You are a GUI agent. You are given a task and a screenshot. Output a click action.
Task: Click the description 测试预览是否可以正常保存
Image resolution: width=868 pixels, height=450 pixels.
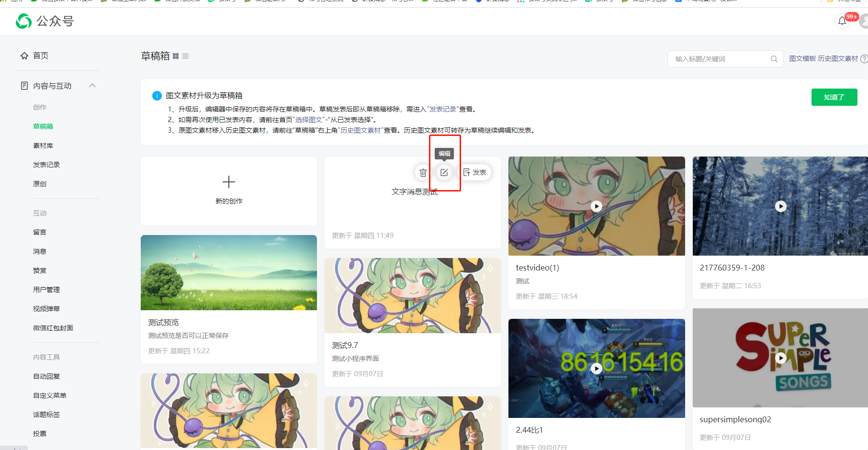[188, 336]
